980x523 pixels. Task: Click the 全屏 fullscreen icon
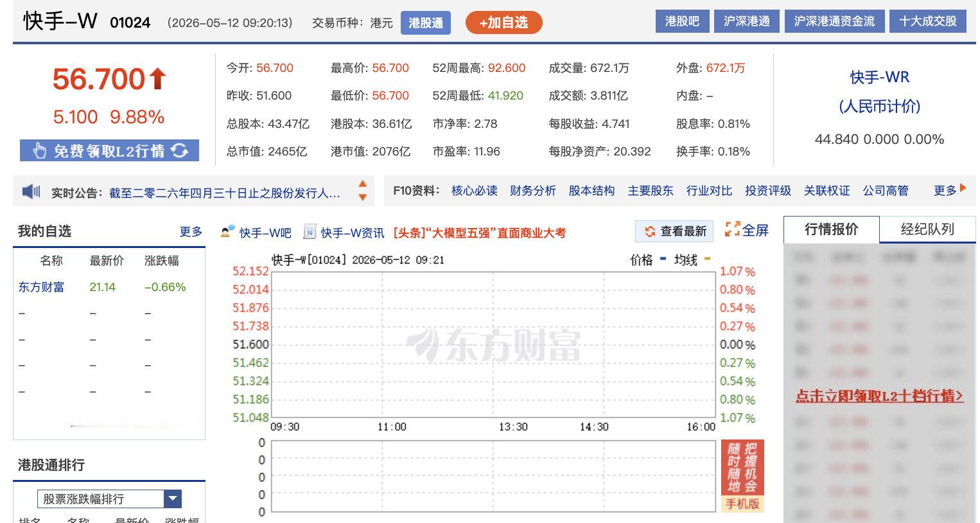click(x=732, y=229)
